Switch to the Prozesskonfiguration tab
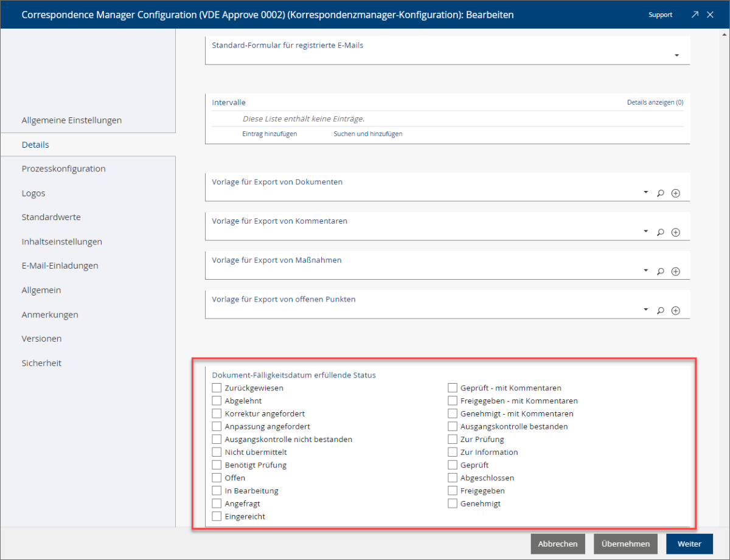Viewport: 730px width, 560px height. (x=63, y=168)
